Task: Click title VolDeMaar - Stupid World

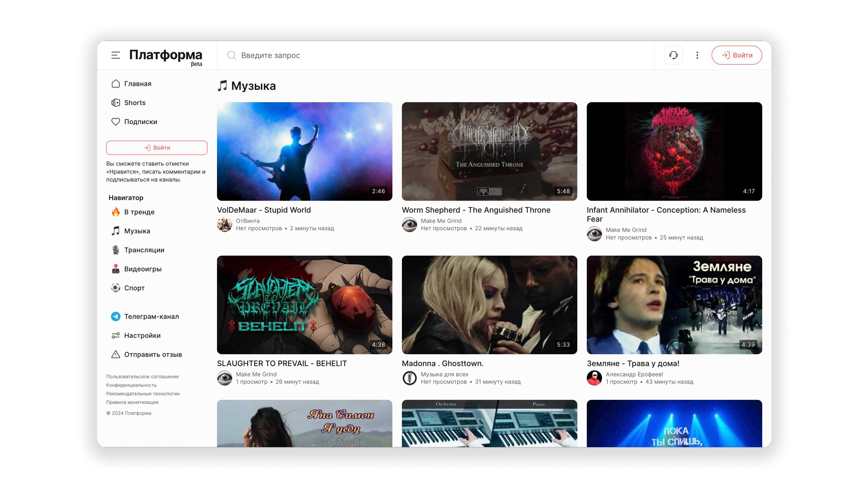Action: click(264, 210)
